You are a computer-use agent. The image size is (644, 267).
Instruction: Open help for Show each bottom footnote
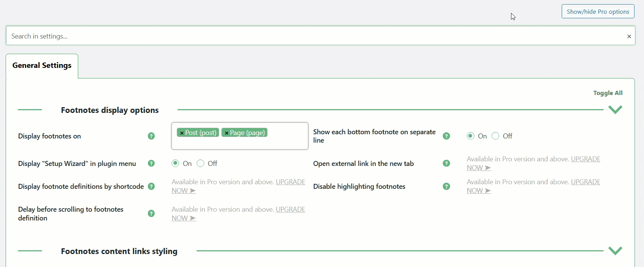pyautogui.click(x=446, y=136)
